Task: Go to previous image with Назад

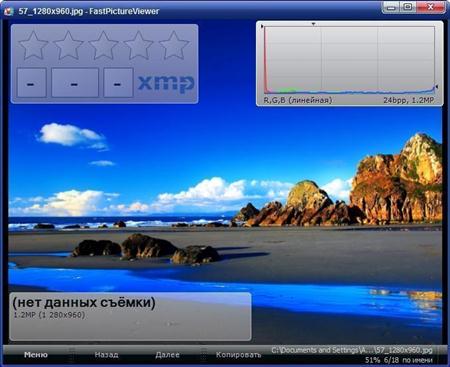Action: click(106, 355)
